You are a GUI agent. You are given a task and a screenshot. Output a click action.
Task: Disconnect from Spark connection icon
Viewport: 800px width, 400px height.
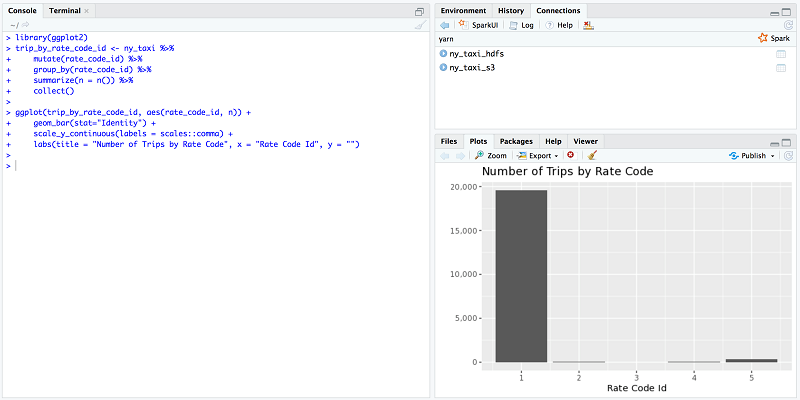[x=588, y=25]
